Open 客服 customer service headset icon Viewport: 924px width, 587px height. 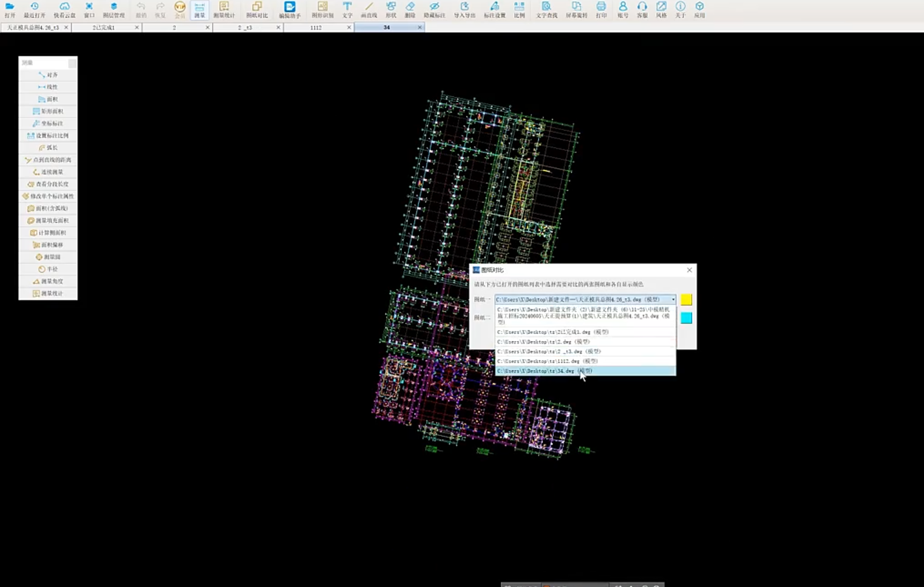click(x=642, y=10)
